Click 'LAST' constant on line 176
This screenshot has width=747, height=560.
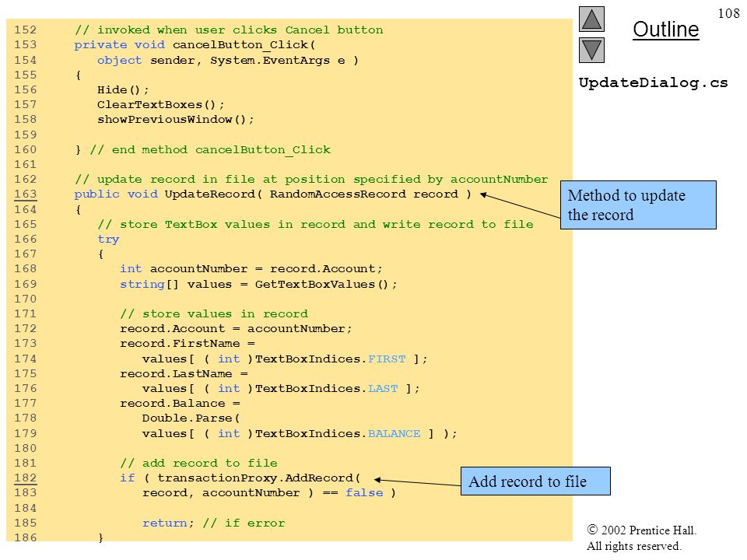tap(383, 389)
